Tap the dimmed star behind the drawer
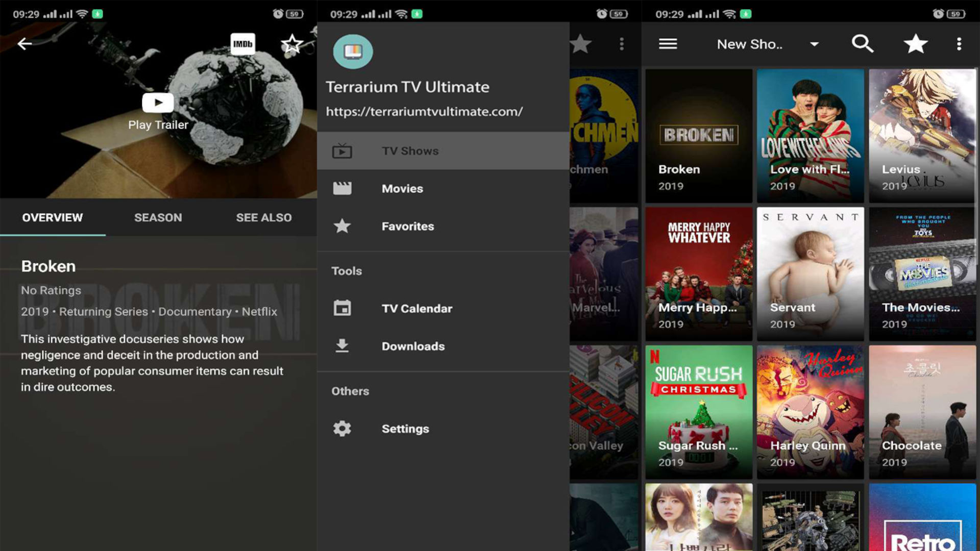The image size is (980, 551). coord(581,44)
